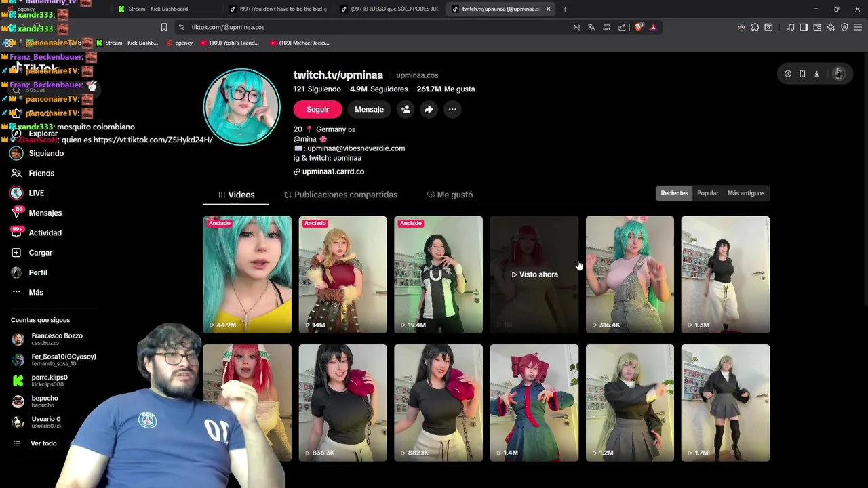Click the Brave Shields lion icon
The height and width of the screenshot is (488, 868).
(x=638, y=27)
